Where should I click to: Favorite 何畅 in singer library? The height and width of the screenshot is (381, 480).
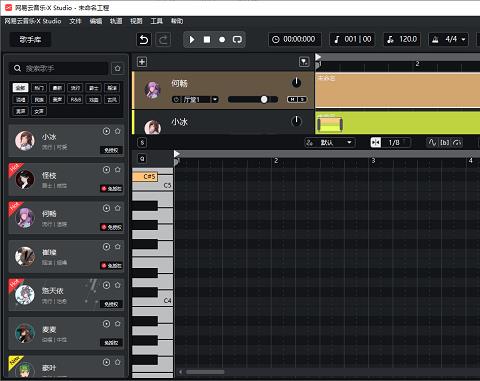(117, 208)
